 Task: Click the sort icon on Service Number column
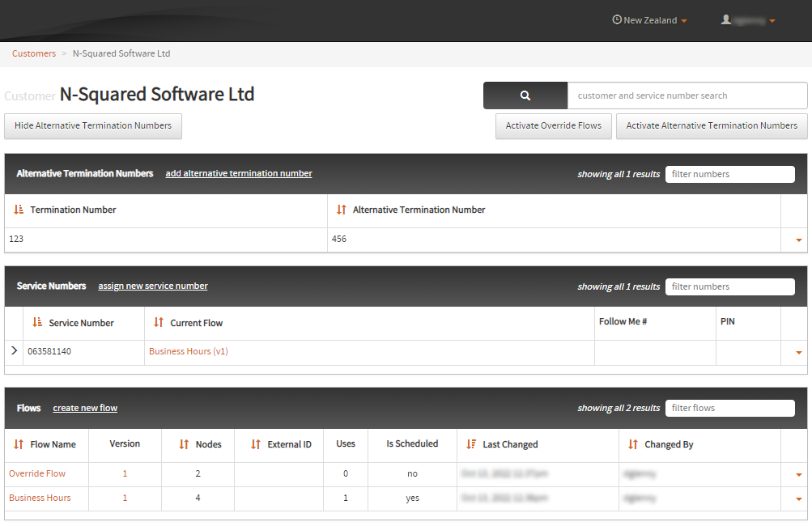point(37,322)
